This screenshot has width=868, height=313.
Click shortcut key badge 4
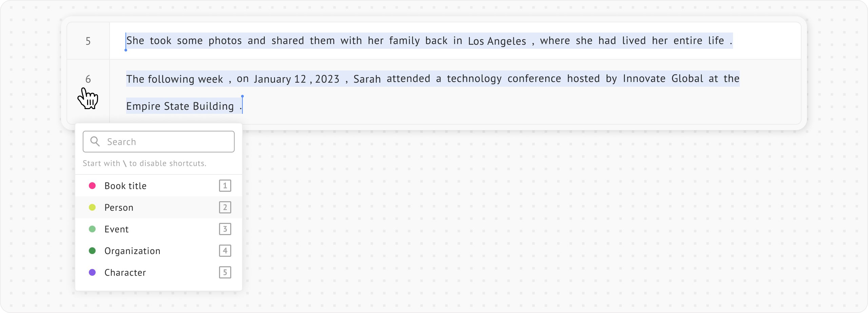coord(225,251)
